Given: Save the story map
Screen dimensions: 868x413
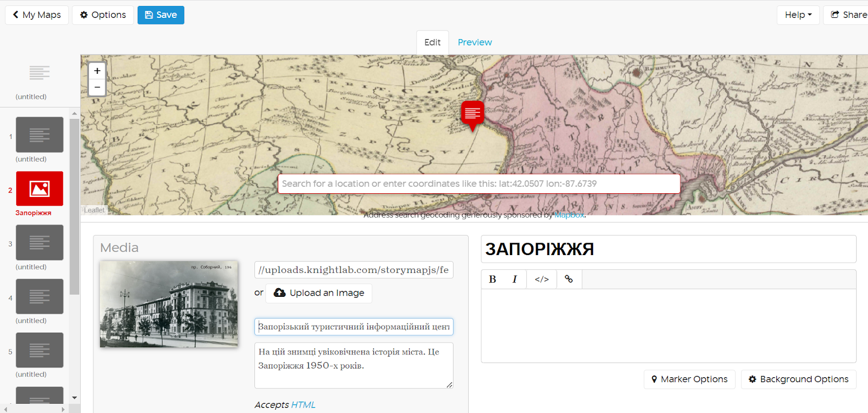Looking at the screenshot, I should coord(161,15).
